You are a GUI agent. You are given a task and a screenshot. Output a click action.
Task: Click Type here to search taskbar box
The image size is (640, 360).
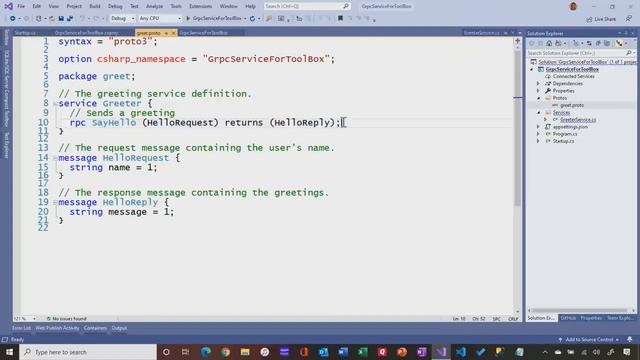[x=88, y=352]
